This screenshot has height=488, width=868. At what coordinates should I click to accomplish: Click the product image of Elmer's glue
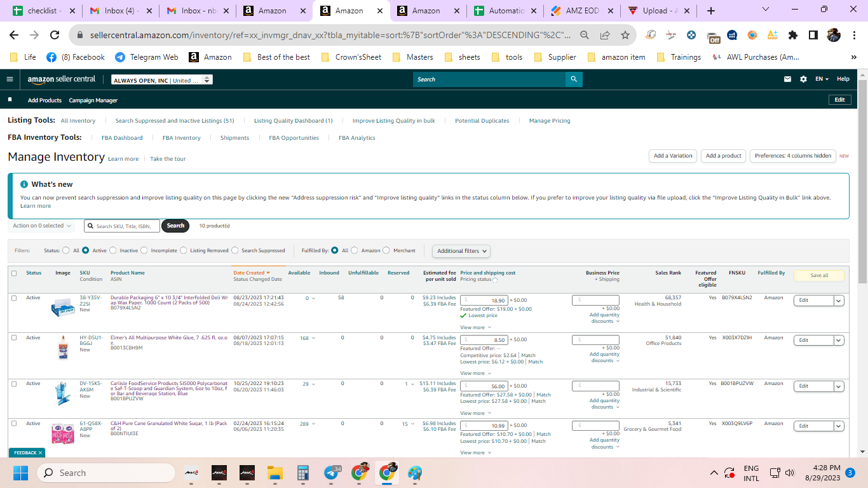tap(62, 348)
